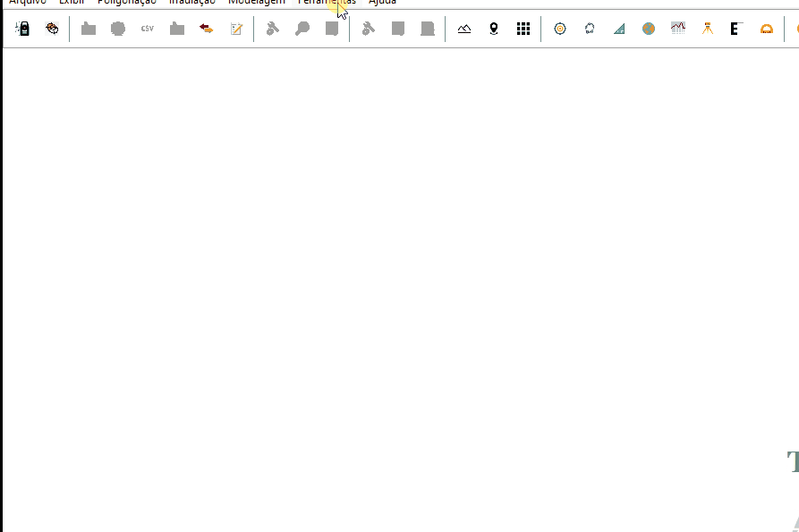799x532 pixels.
Task: Open the Modelagem menu
Action: pos(257,2)
